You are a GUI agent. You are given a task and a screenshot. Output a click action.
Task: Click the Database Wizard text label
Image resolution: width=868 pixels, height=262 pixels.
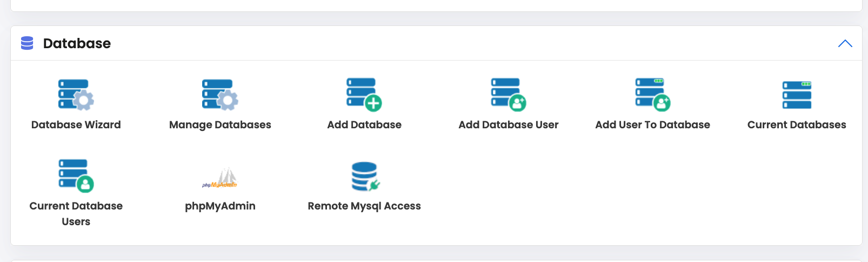point(76,125)
